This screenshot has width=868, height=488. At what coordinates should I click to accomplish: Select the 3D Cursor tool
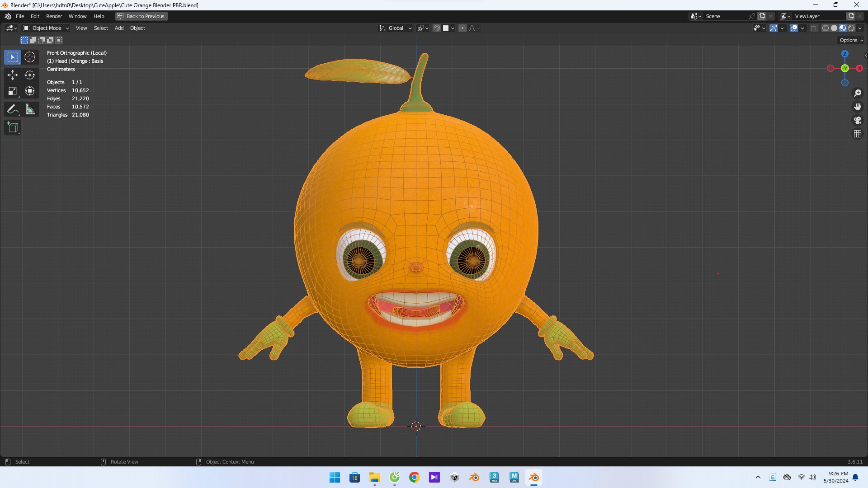(x=30, y=57)
